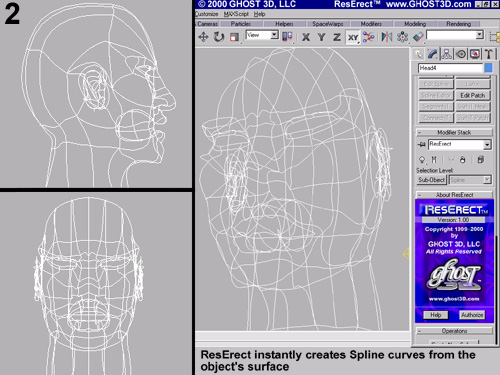Open the ResErect modifier stack dropdown

(x=459, y=144)
